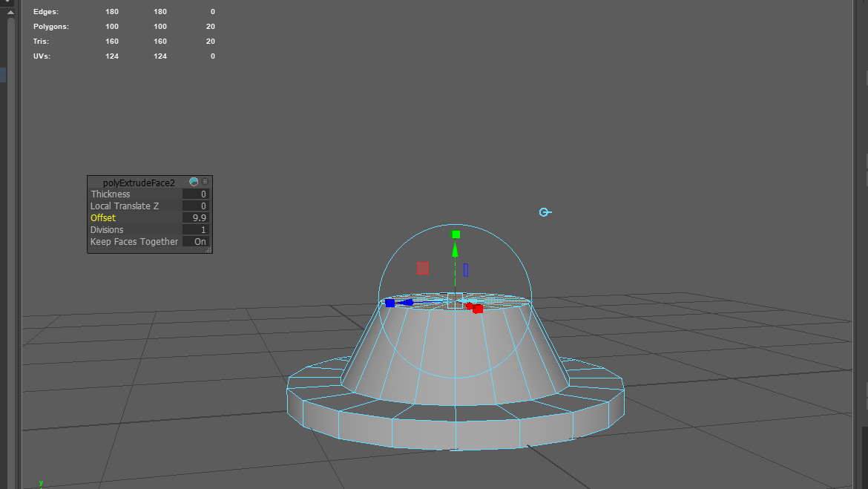Viewport: 868px width, 489px height.
Task: Select the yellow Offset attribute label
Action: pyautogui.click(x=103, y=218)
